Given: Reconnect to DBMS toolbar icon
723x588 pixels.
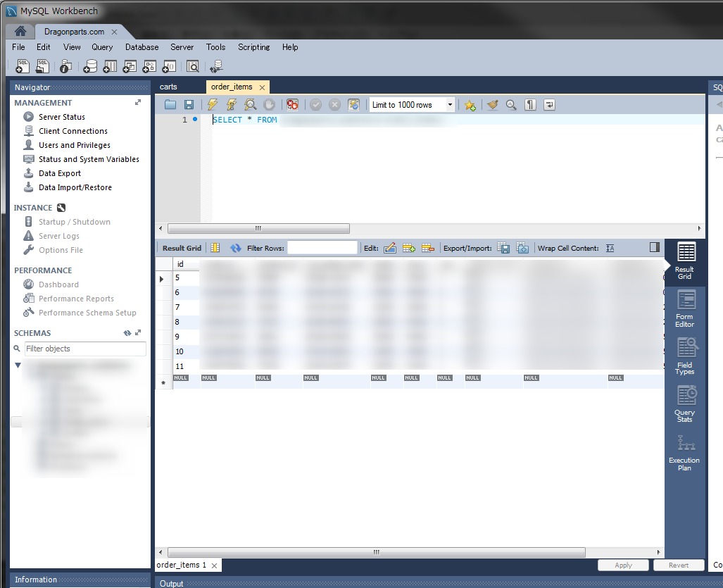Looking at the screenshot, I should [216, 66].
